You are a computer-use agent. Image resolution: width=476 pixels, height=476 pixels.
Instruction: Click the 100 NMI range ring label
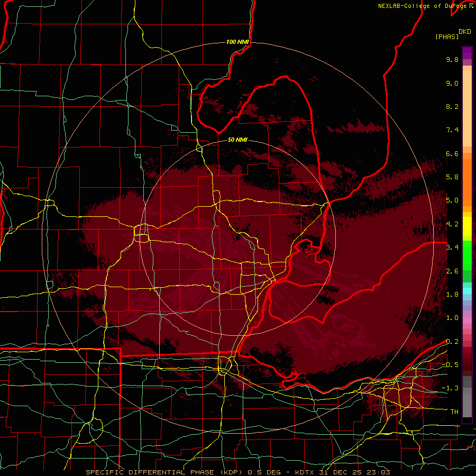pyautogui.click(x=237, y=42)
